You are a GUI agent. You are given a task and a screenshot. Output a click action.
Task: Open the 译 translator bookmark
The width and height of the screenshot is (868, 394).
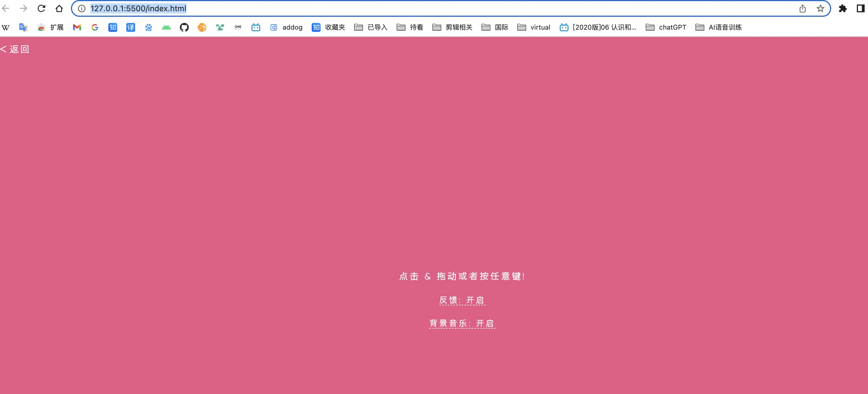(x=131, y=27)
